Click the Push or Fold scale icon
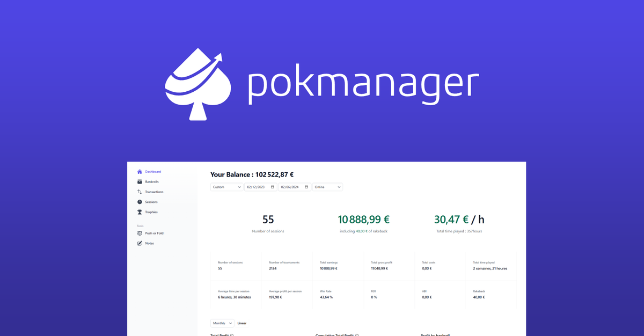This screenshot has width=644, height=336. tap(140, 233)
